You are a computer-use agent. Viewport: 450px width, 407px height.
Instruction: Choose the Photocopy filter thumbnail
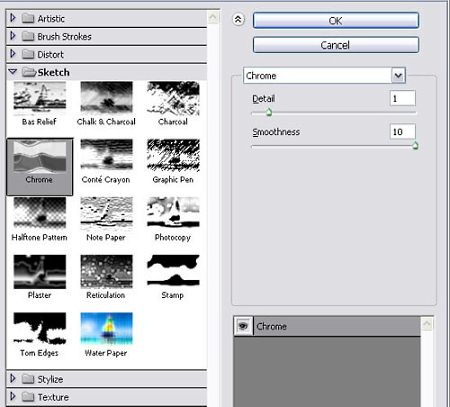[x=173, y=212]
